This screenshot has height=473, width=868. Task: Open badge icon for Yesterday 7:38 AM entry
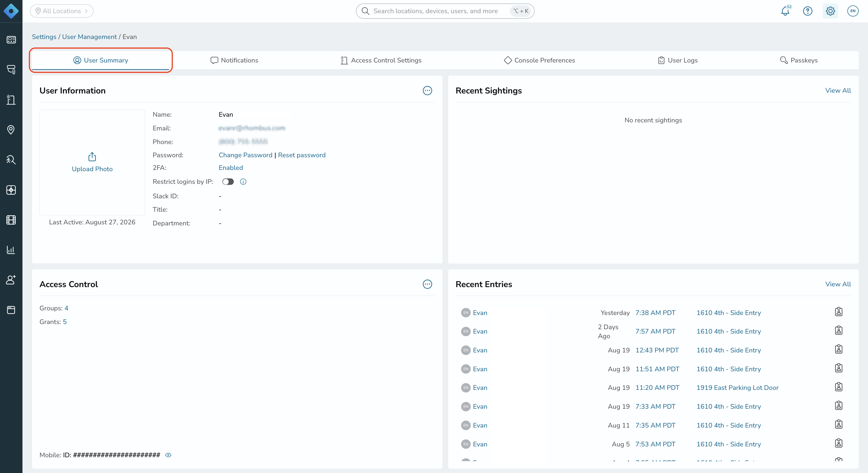[x=838, y=312]
